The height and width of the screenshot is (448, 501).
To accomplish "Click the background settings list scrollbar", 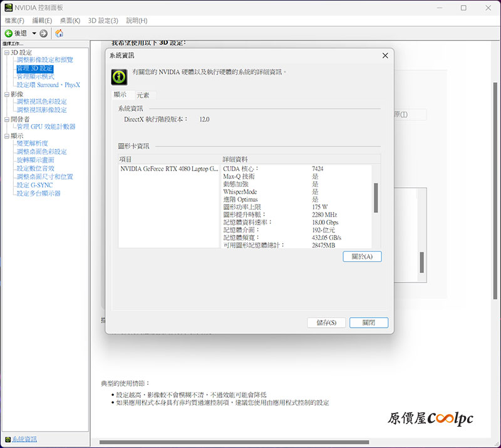I will pos(421,262).
